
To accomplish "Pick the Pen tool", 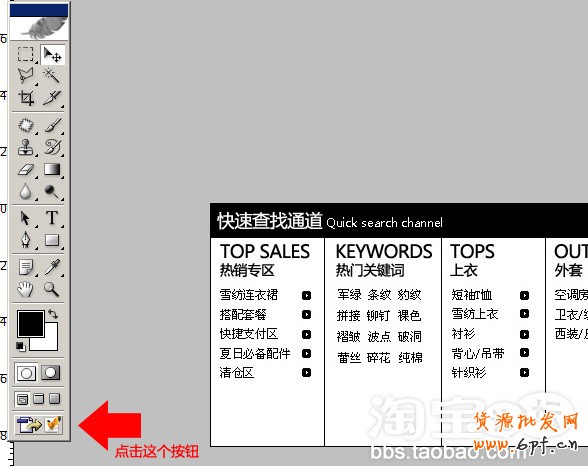I will tap(26, 240).
